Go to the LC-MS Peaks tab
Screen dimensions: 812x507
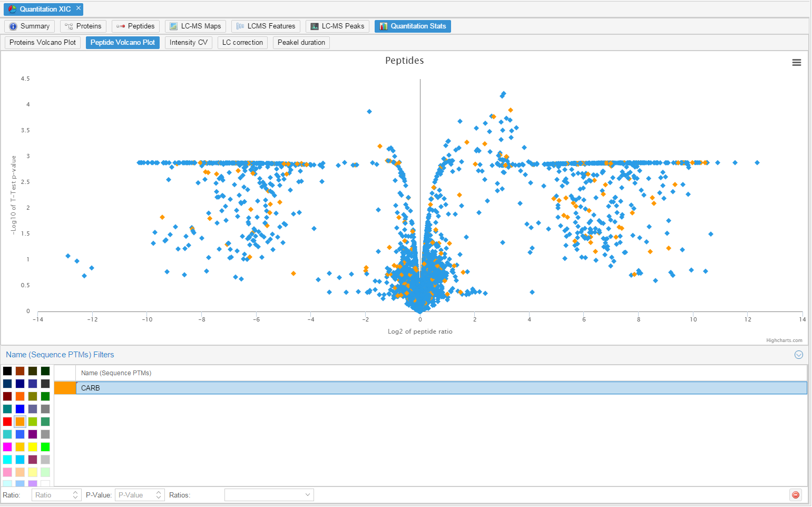pos(337,26)
